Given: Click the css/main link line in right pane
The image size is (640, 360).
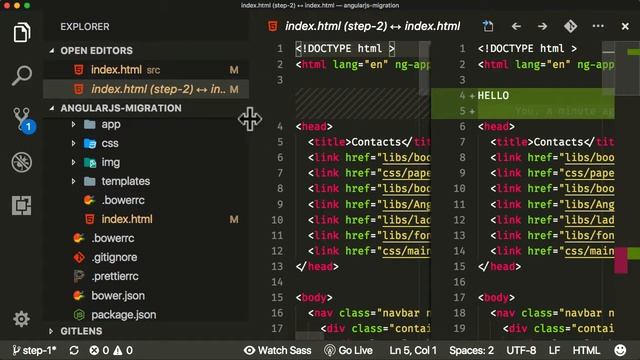Looking at the screenshot, I should [552, 251].
